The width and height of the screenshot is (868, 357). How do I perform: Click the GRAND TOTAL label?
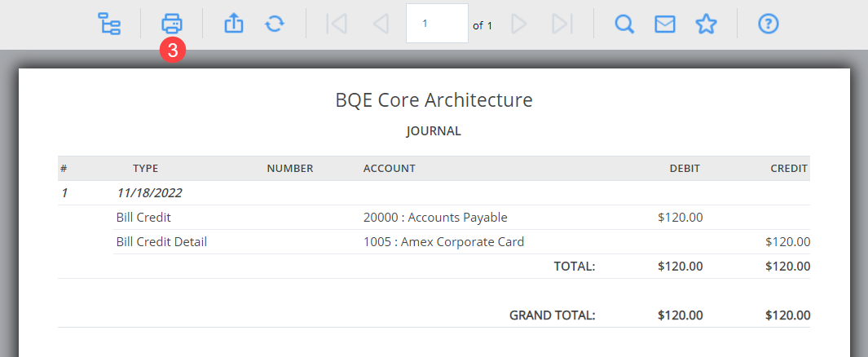point(553,315)
